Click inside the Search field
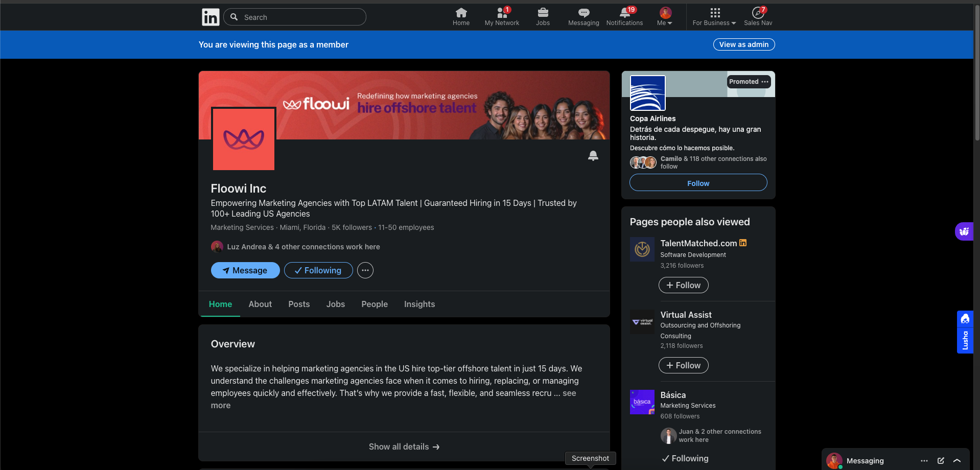 (x=294, y=17)
